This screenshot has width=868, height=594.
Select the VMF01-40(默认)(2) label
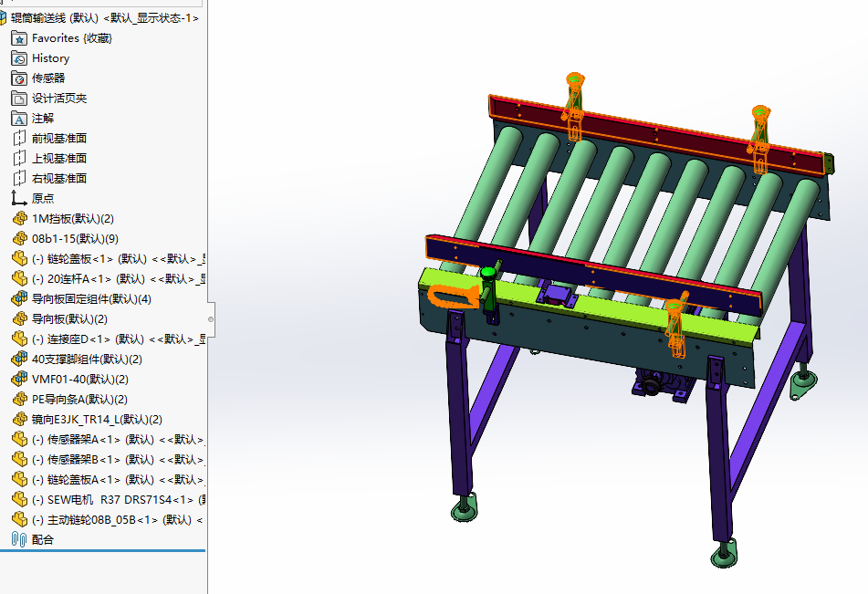point(80,380)
